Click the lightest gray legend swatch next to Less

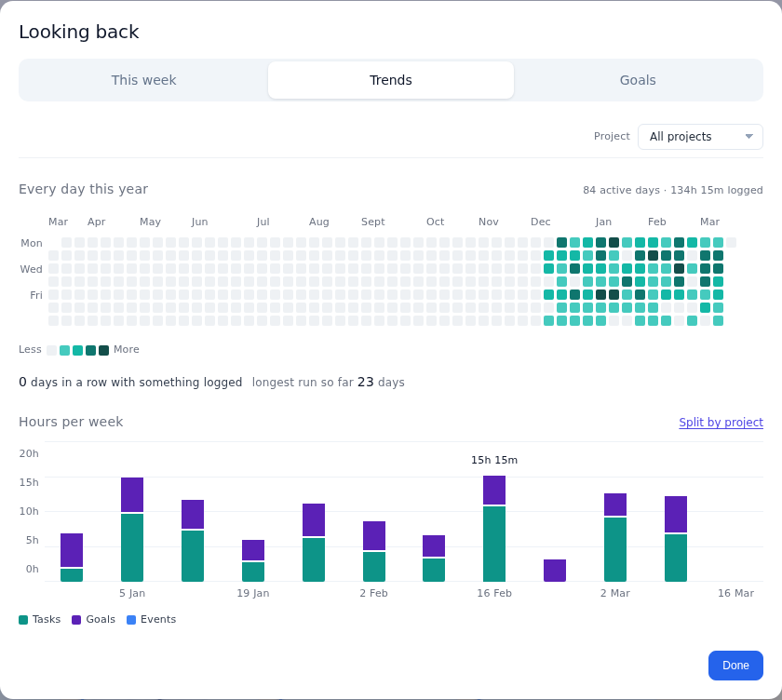pyautogui.click(x=51, y=350)
